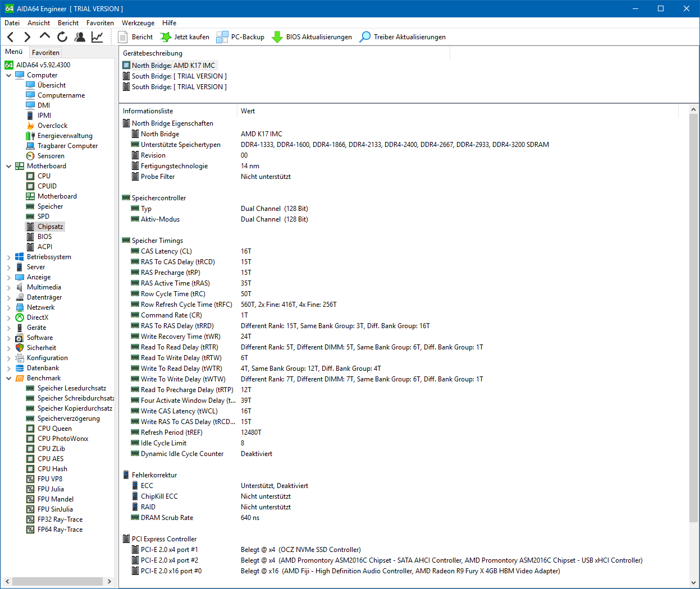700x589 pixels.
Task: Click the AIDA64 v5.92.4300 root node
Action: click(43, 65)
